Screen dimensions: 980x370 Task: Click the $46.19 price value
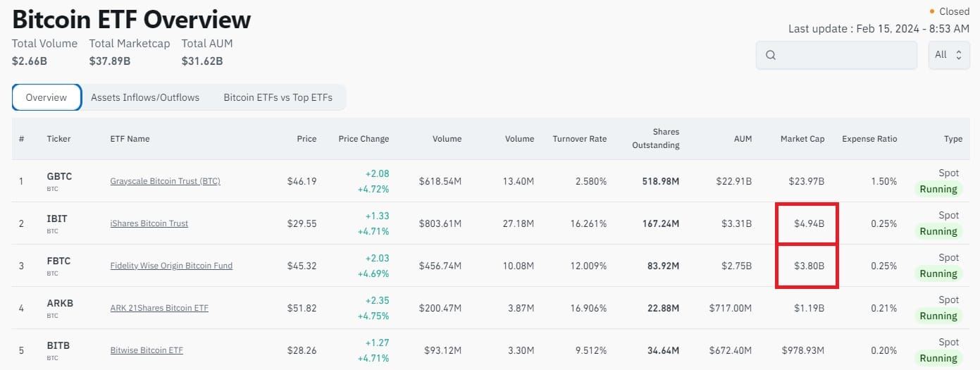pyautogui.click(x=302, y=181)
